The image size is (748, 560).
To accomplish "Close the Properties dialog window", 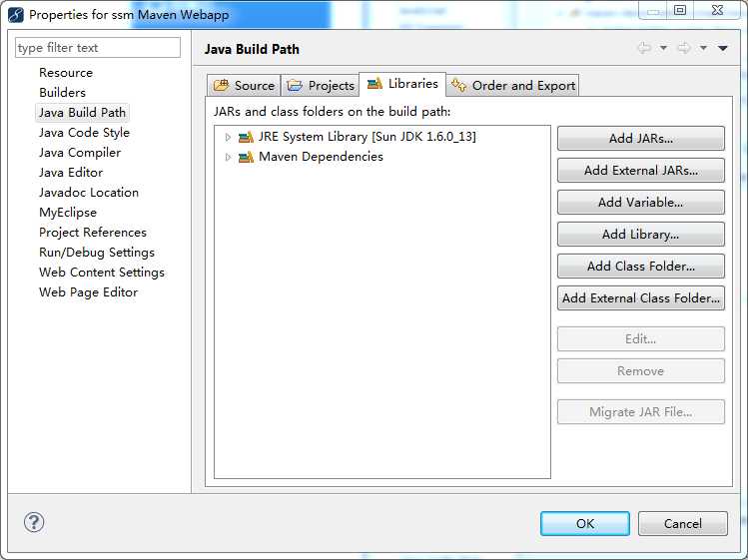I will pos(717,10).
